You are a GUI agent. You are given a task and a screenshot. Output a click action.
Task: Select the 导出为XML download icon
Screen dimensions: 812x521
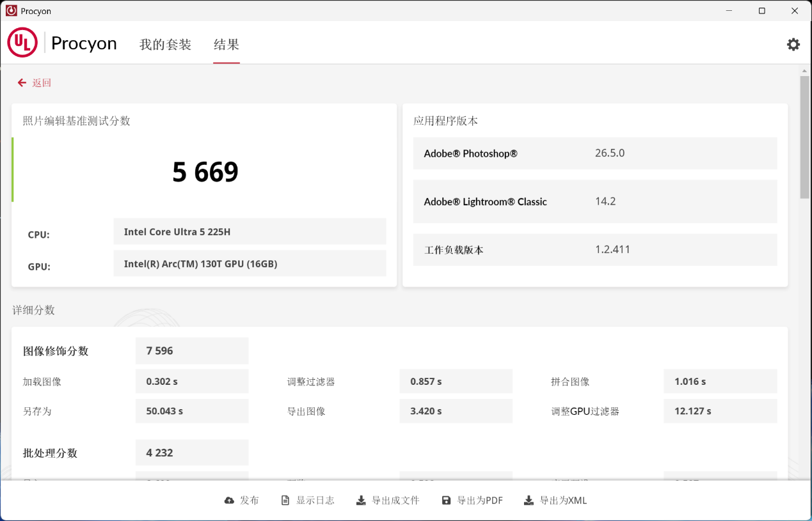click(x=527, y=501)
